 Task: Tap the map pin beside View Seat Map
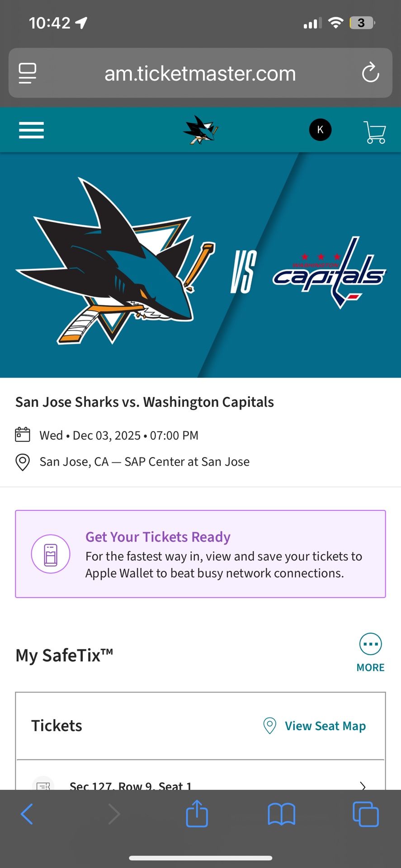coord(269,725)
